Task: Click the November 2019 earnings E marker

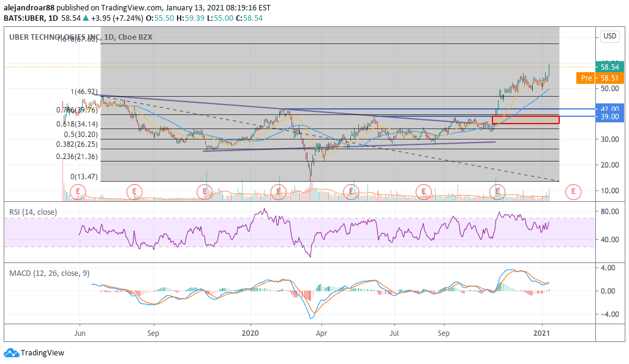Action: pos(205,191)
